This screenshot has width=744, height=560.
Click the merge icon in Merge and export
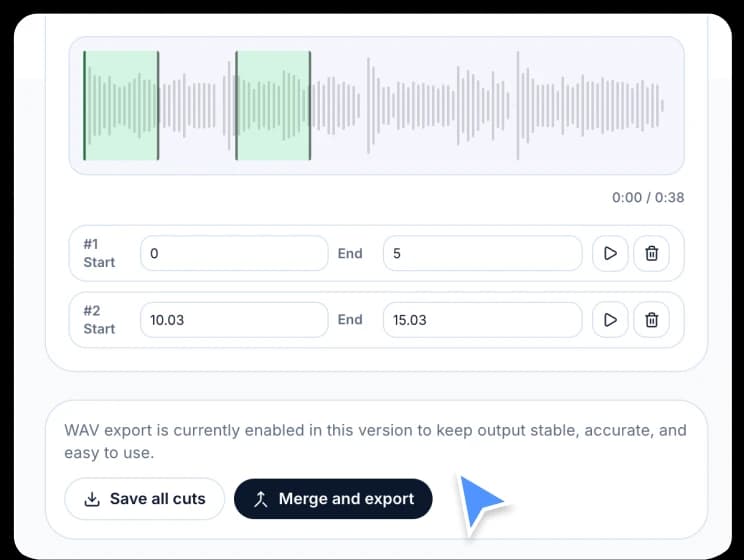261,499
